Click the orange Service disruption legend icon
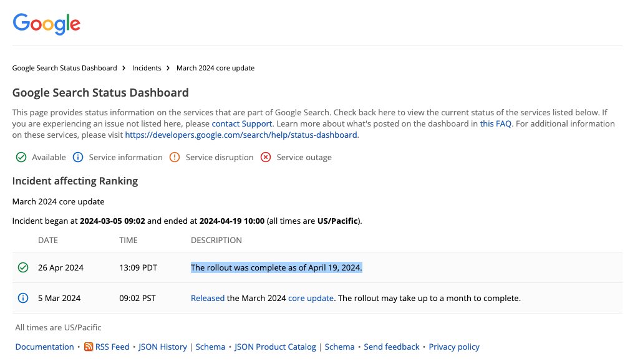The height and width of the screenshot is (364, 625). 175,157
